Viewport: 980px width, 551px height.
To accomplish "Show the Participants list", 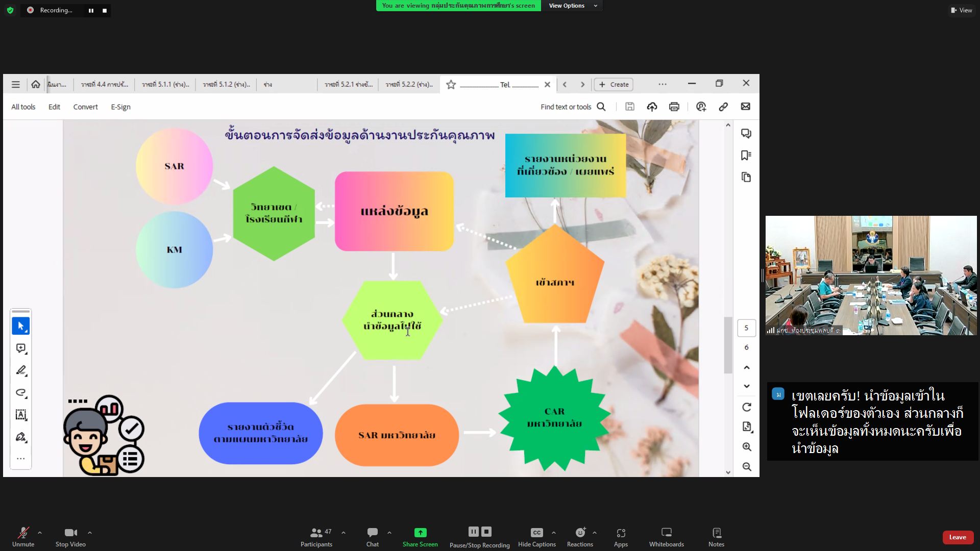I will 316,537.
